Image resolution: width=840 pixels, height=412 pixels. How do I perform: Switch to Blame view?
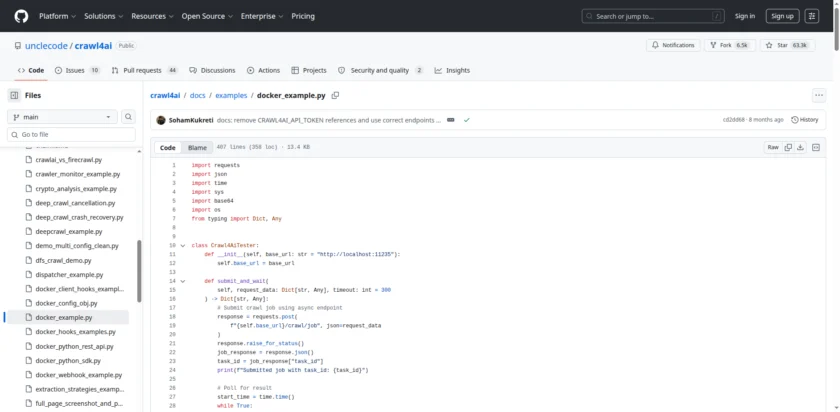(197, 147)
